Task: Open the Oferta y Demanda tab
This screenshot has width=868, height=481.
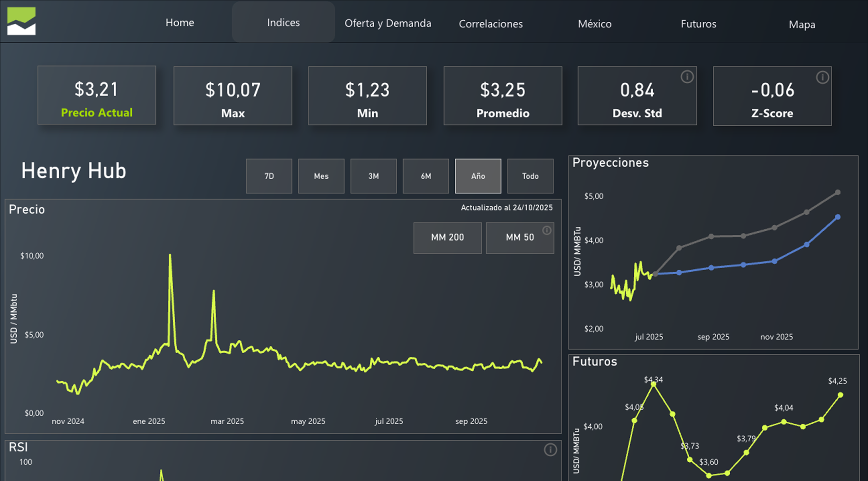Action: point(388,23)
